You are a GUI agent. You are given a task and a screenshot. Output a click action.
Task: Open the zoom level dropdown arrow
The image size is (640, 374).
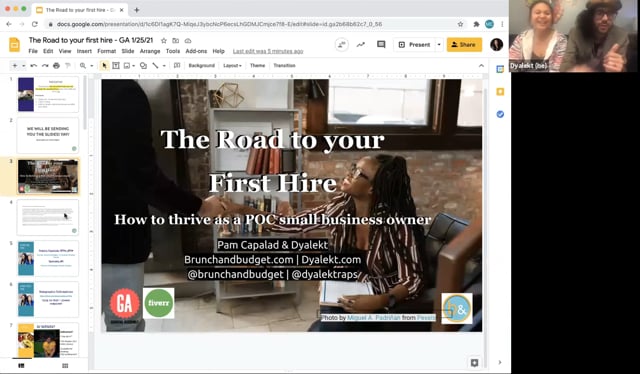coord(92,66)
